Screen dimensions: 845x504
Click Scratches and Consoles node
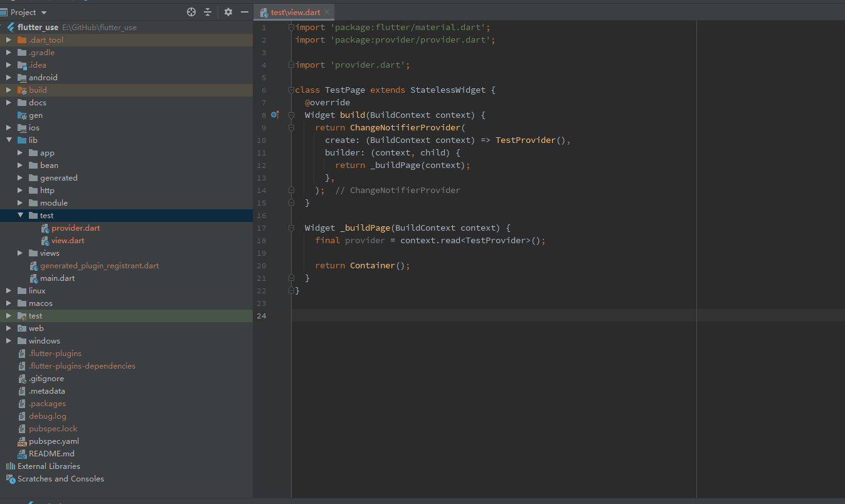point(61,479)
